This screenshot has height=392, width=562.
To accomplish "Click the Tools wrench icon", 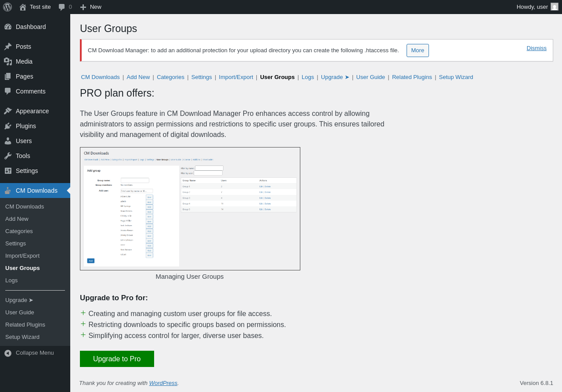I will point(8,156).
